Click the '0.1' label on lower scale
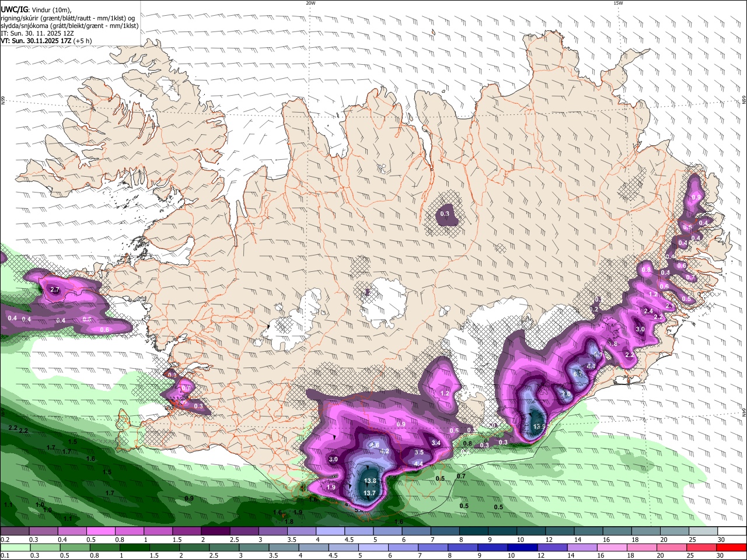Image resolution: width=747 pixels, height=560 pixels. point(5,555)
